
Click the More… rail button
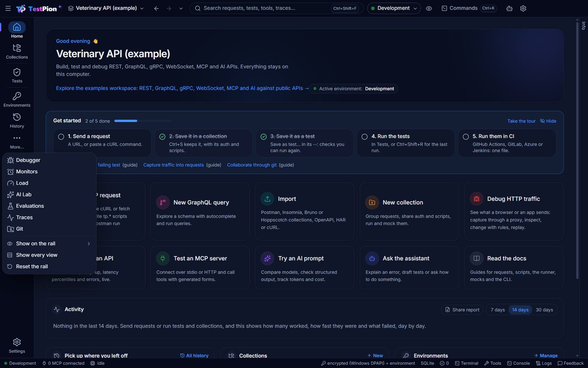(x=17, y=141)
